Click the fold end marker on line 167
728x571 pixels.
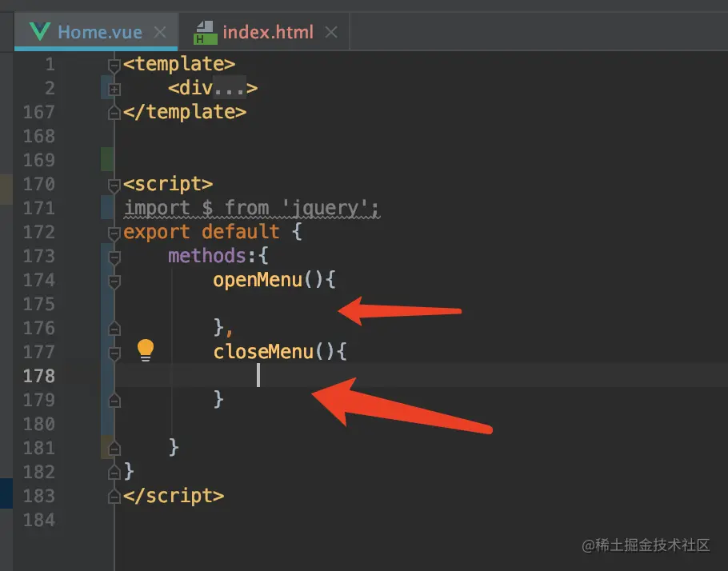click(114, 113)
